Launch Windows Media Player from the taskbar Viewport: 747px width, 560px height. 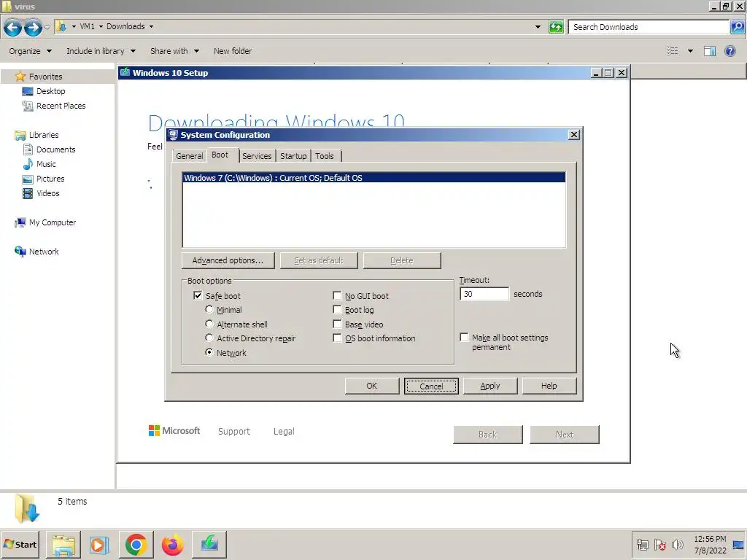[99, 544]
